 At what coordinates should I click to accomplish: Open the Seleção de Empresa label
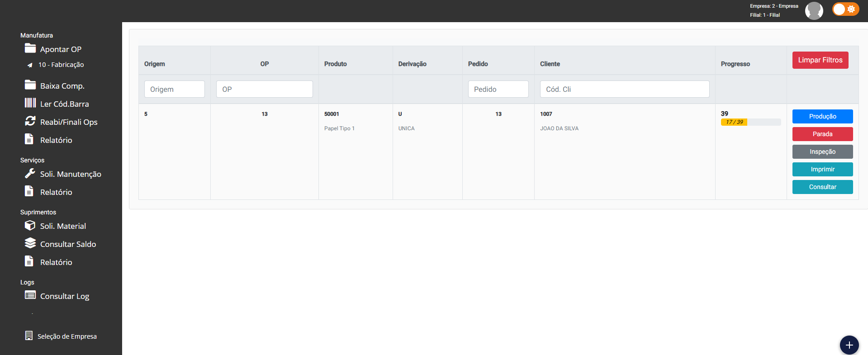click(67, 336)
